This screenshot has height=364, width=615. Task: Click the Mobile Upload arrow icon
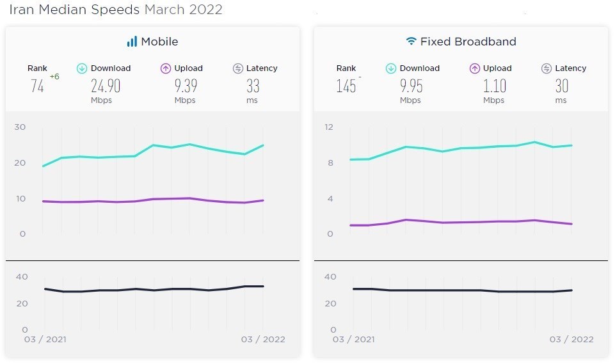point(166,68)
